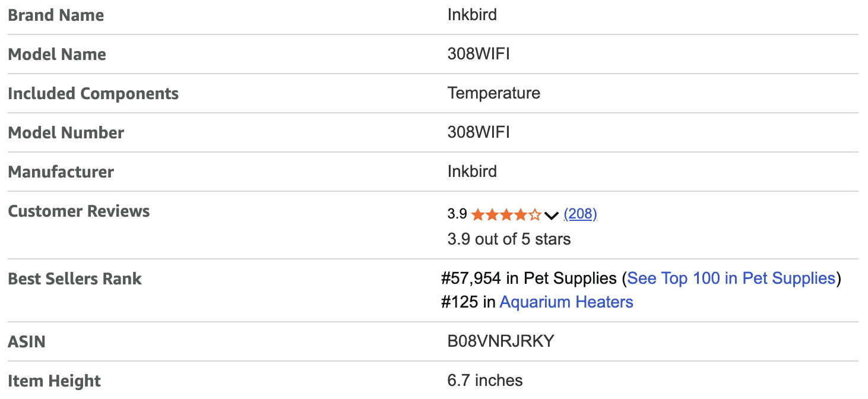Viewport: 868px width, 399px height.
Task: Click the Customer Reviews row label
Action: [x=79, y=211]
